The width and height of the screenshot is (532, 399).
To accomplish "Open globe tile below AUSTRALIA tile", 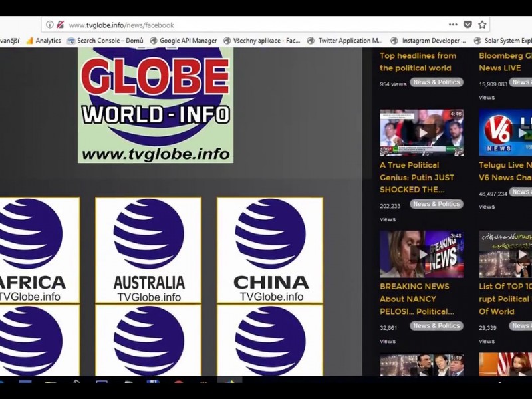I will pos(148,340).
